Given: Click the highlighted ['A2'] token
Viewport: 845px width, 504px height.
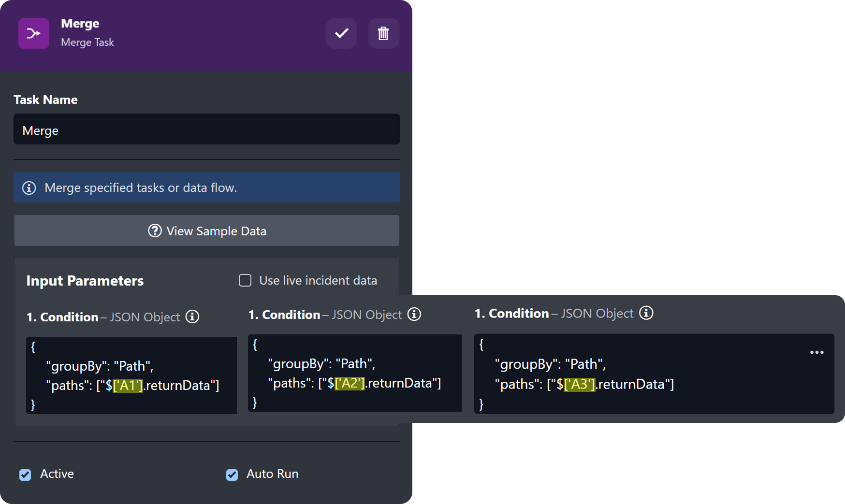Looking at the screenshot, I should click(350, 383).
